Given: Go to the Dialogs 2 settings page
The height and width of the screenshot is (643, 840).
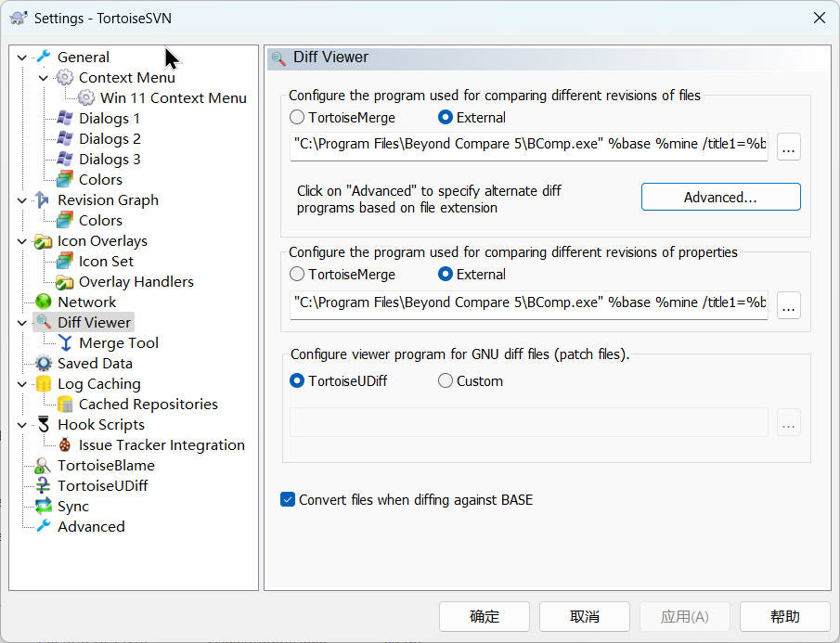Looking at the screenshot, I should coord(110,138).
